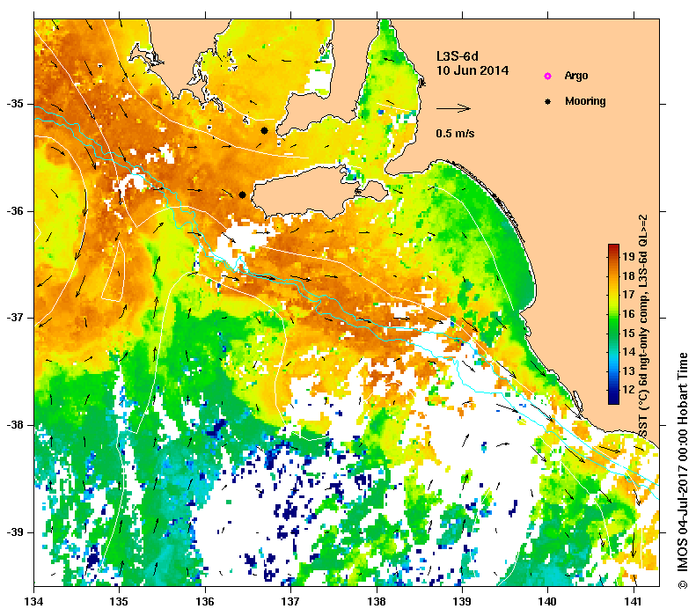
Task: Click the colorbar '13' tick label
Action: point(628,370)
